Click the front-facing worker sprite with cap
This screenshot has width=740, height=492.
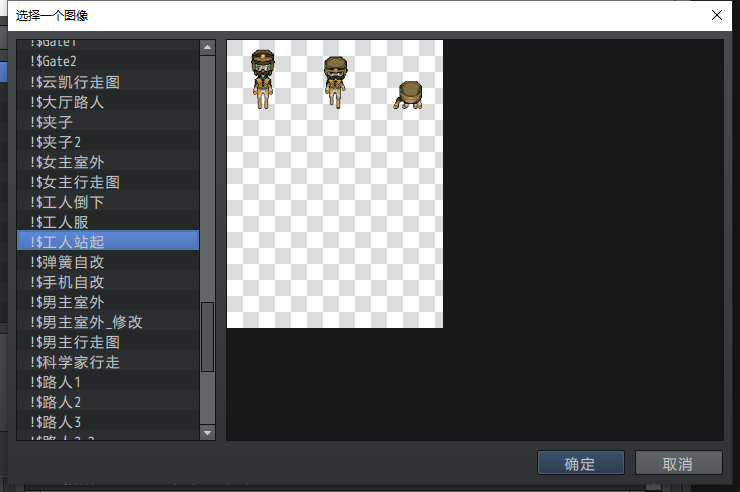coord(263,79)
